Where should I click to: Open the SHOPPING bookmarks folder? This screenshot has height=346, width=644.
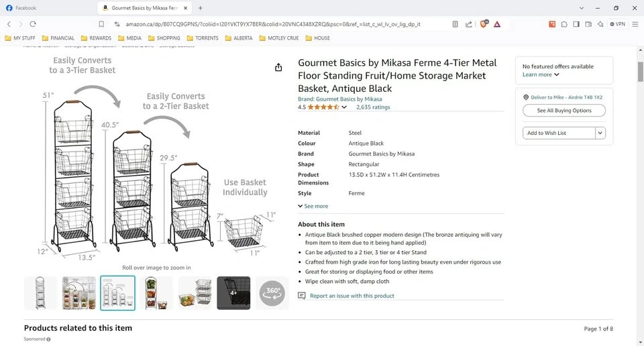(164, 38)
